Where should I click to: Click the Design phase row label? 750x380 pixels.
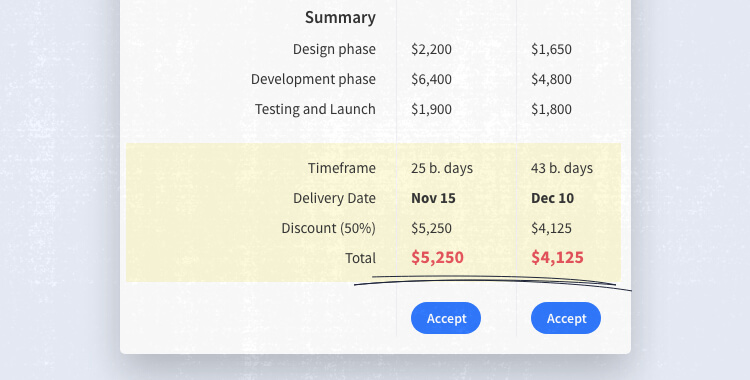[x=334, y=49]
